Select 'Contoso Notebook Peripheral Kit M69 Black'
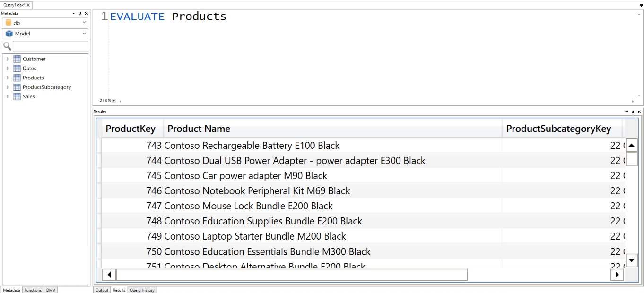The height and width of the screenshot is (293, 644). (363, 191)
